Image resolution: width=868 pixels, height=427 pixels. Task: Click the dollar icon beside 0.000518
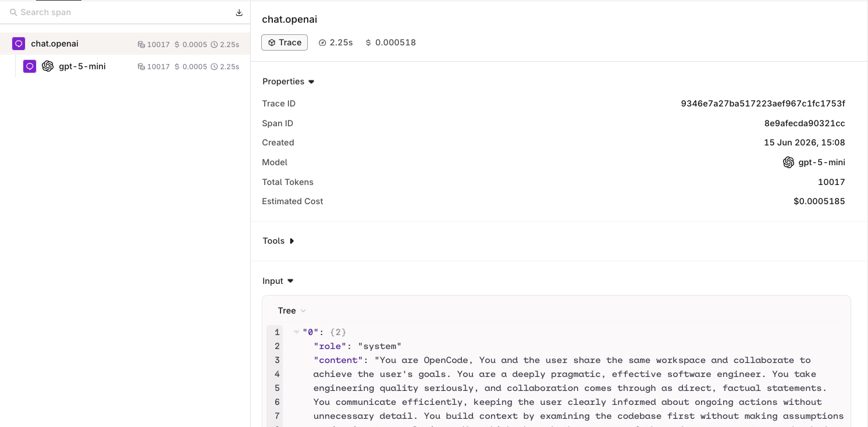click(368, 42)
